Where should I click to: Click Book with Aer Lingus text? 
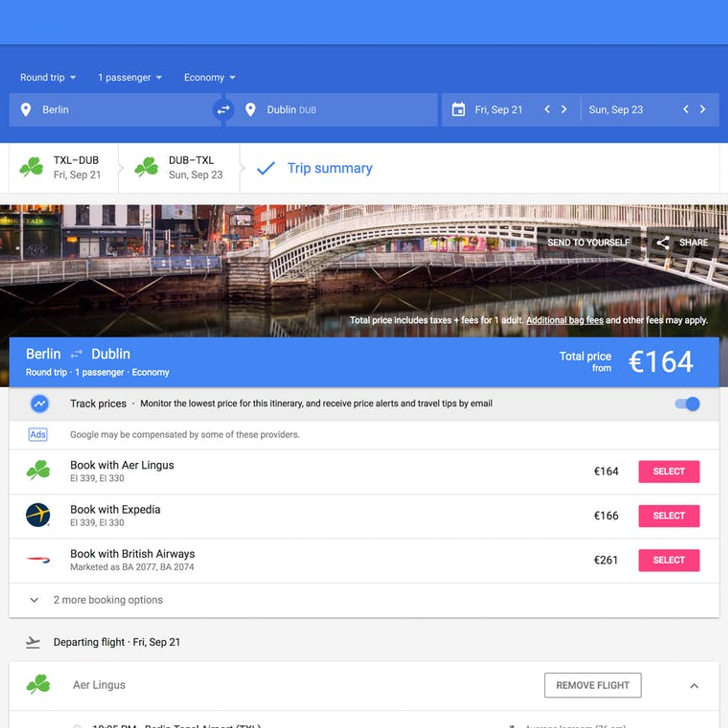click(122, 465)
